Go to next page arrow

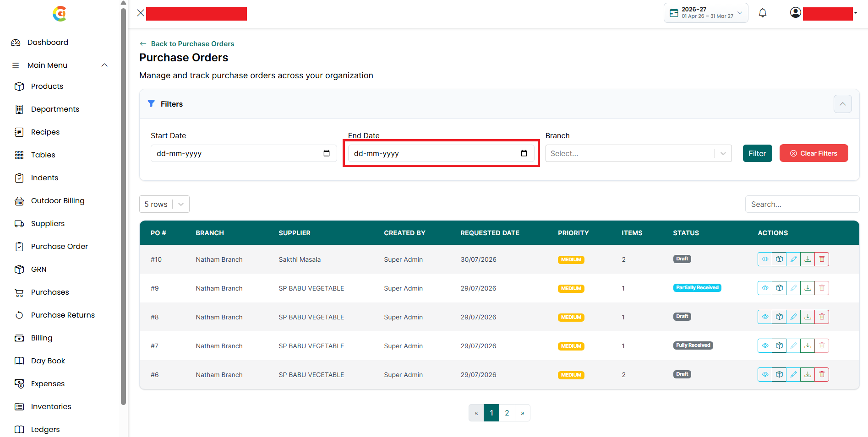point(523,413)
